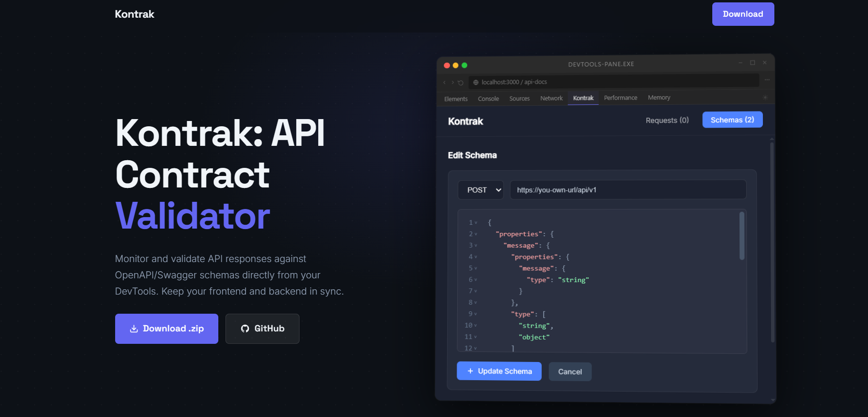Show the Requests (0) view
Viewport: 868px width, 417px height.
pyautogui.click(x=667, y=121)
